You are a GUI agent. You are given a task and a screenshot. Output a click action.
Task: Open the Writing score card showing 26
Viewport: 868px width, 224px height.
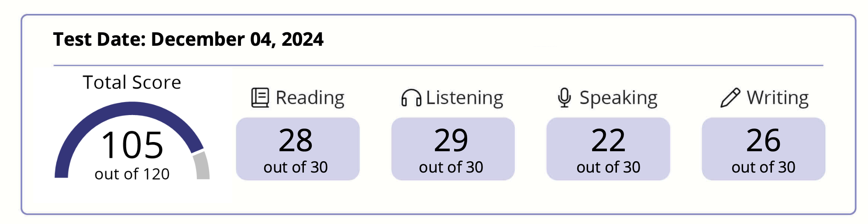764,149
